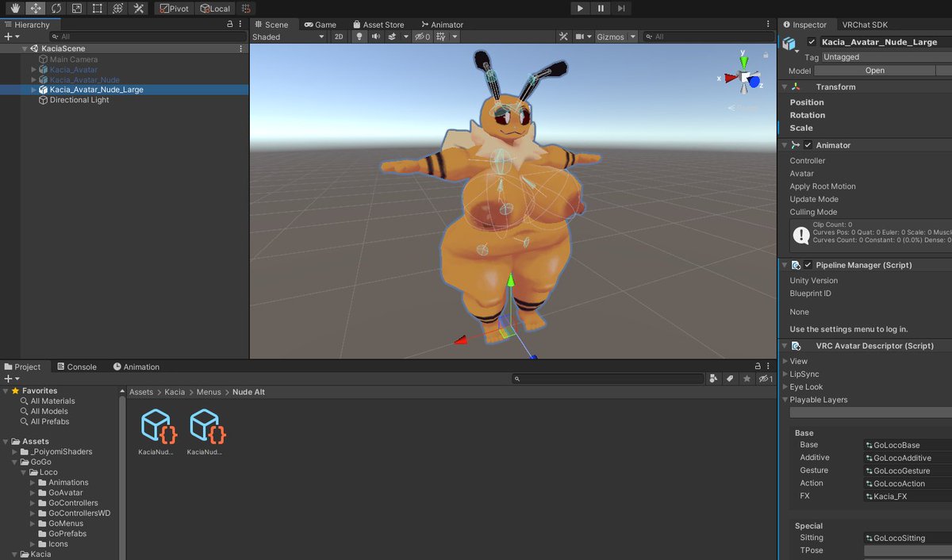Collapse the VRC Avatar Descriptor component
Screen dimensions: 952x560
785,346
